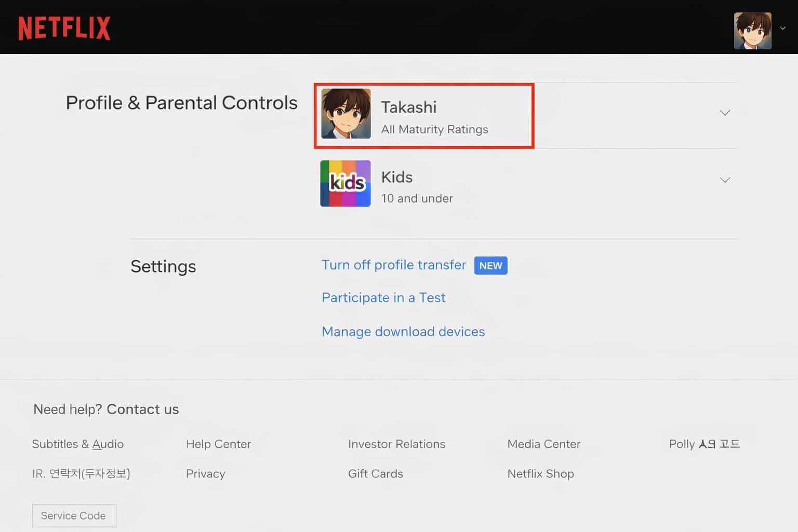Select the Takashi profile name
Viewport: 798px width, 532px height.
[x=409, y=107]
